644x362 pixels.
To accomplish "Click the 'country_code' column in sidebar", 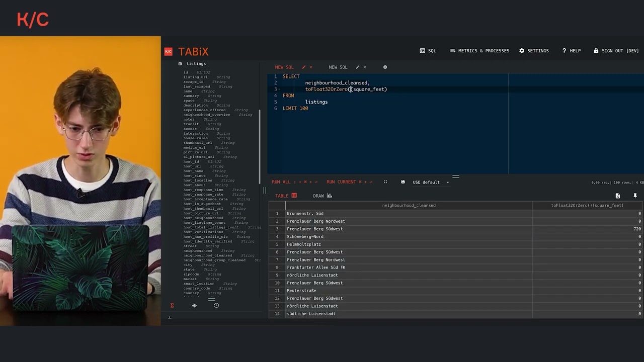I will coord(197,289).
